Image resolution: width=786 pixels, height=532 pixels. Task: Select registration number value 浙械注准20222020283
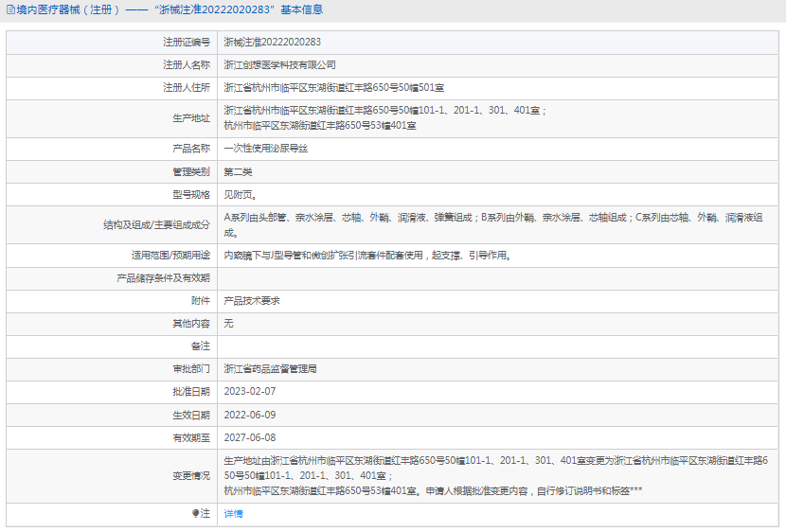tap(272, 42)
